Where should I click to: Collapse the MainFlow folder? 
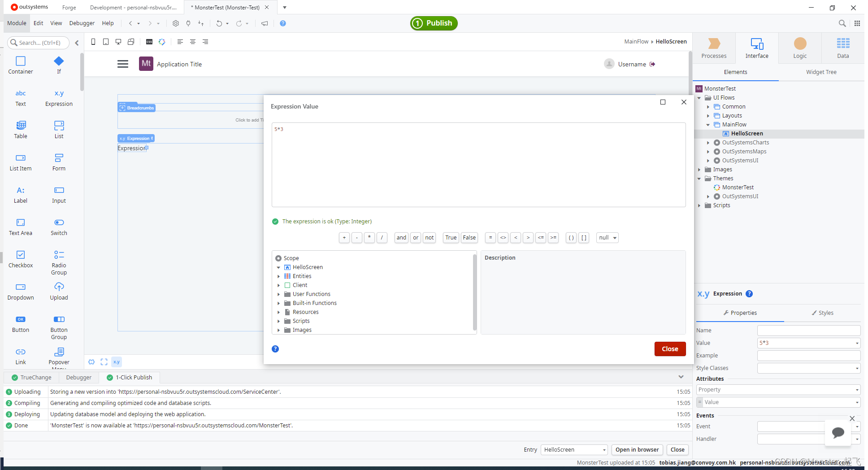[708, 125]
